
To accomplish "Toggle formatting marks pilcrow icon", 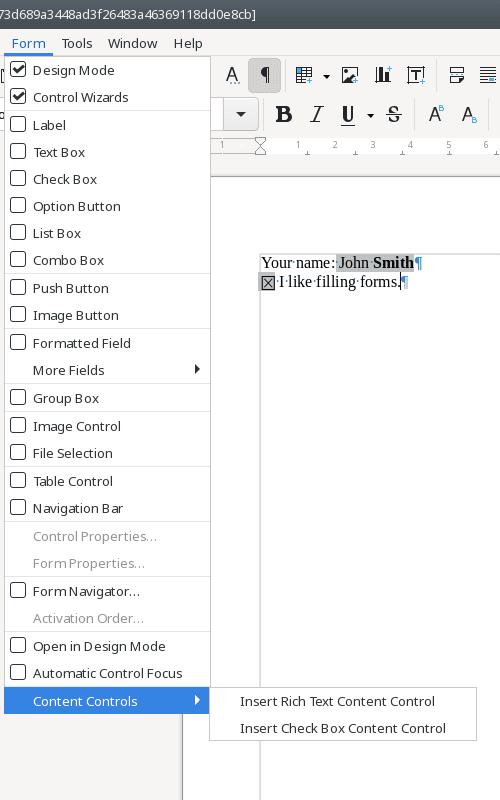I will coord(264,76).
